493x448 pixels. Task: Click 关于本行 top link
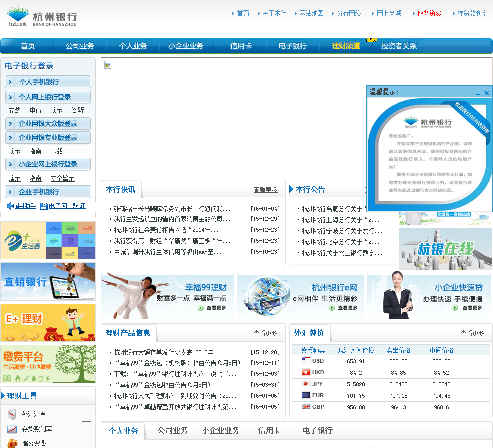[274, 13]
